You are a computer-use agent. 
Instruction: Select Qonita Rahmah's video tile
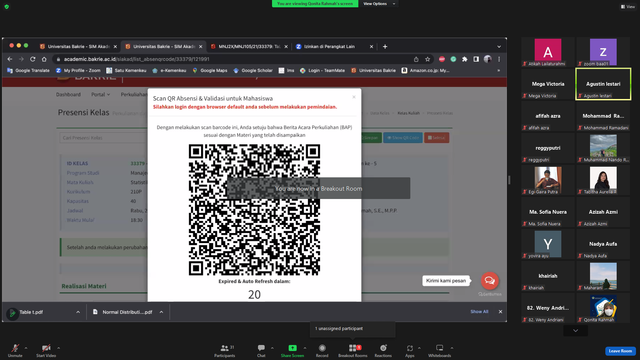(603, 308)
